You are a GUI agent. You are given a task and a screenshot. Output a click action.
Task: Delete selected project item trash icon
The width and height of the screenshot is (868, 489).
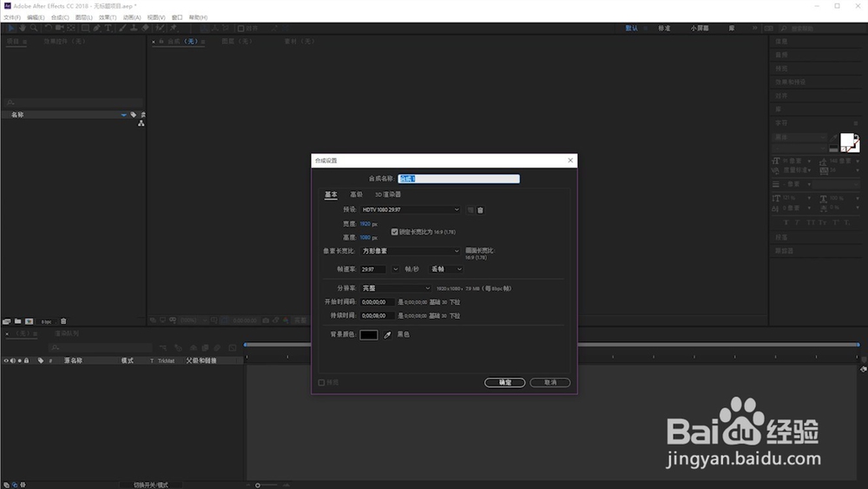(63, 321)
